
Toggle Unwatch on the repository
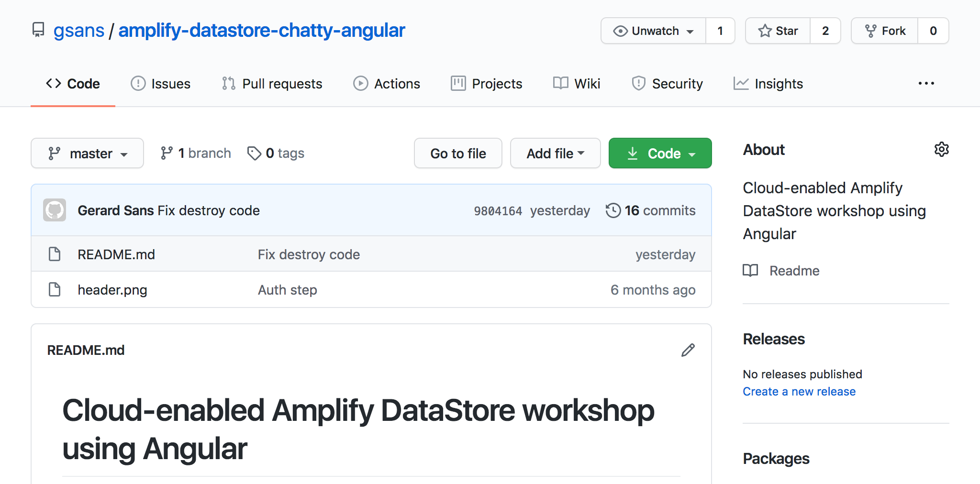[x=653, y=31]
